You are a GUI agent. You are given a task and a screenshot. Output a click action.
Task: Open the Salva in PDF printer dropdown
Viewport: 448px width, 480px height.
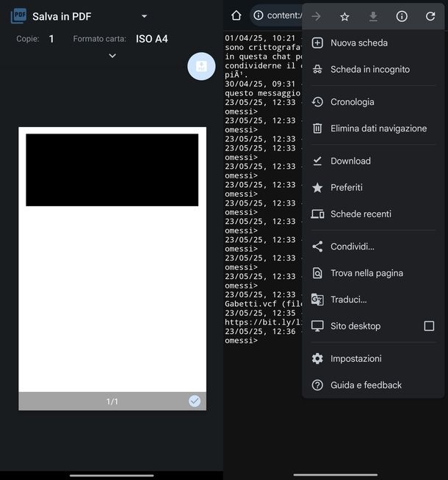(144, 16)
